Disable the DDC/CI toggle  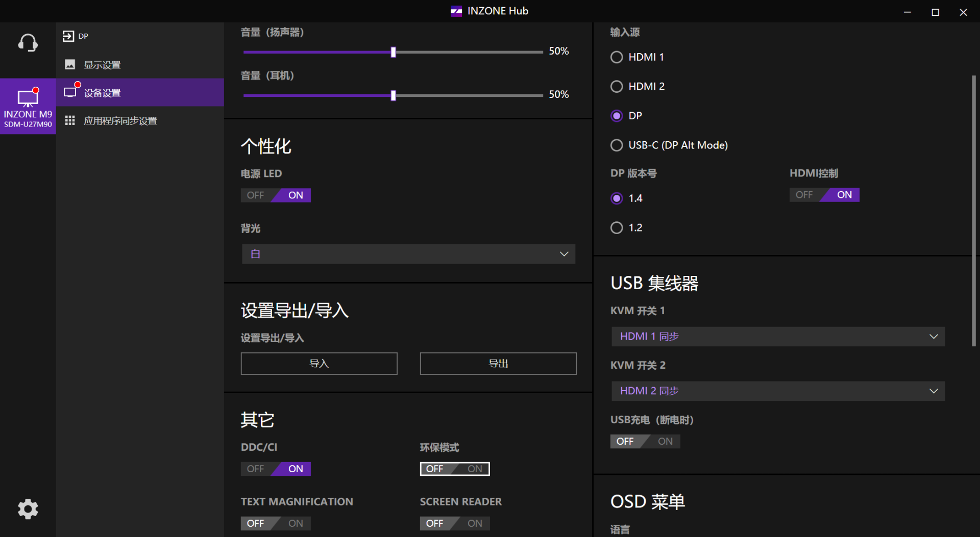pyautogui.click(x=255, y=468)
